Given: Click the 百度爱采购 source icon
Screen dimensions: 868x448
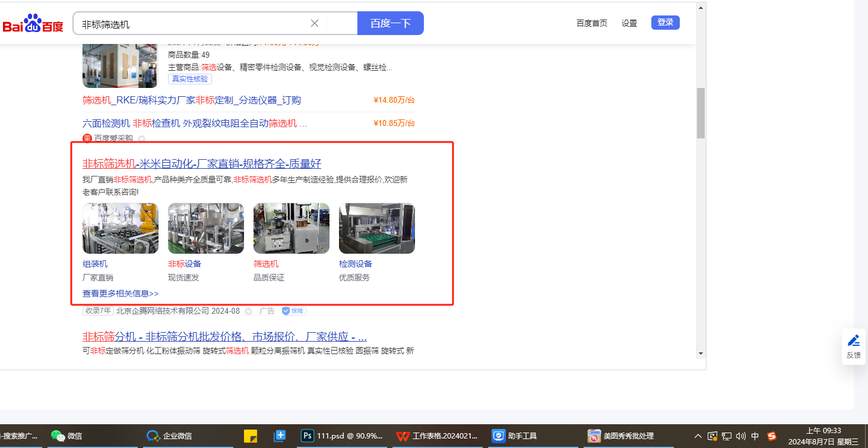Looking at the screenshot, I should (x=87, y=138).
